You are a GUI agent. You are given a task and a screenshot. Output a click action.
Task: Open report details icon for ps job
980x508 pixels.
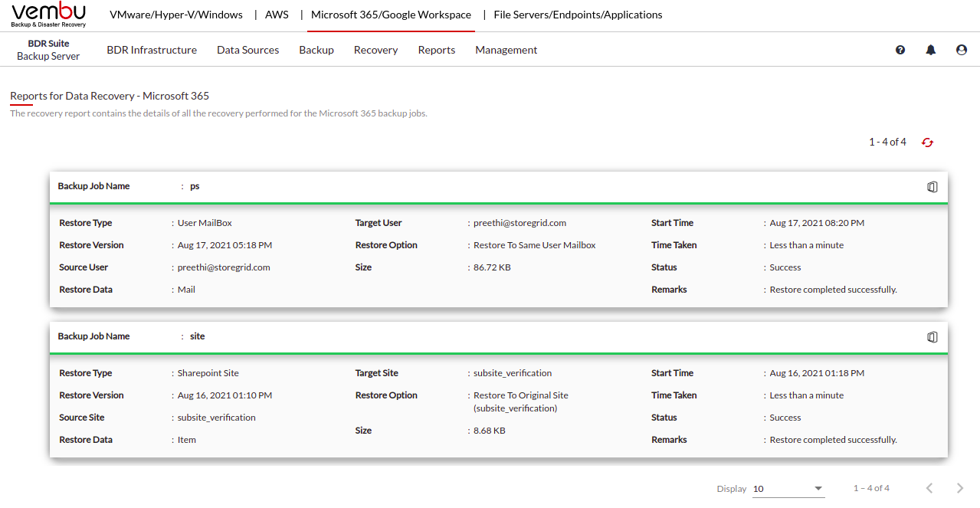932,187
